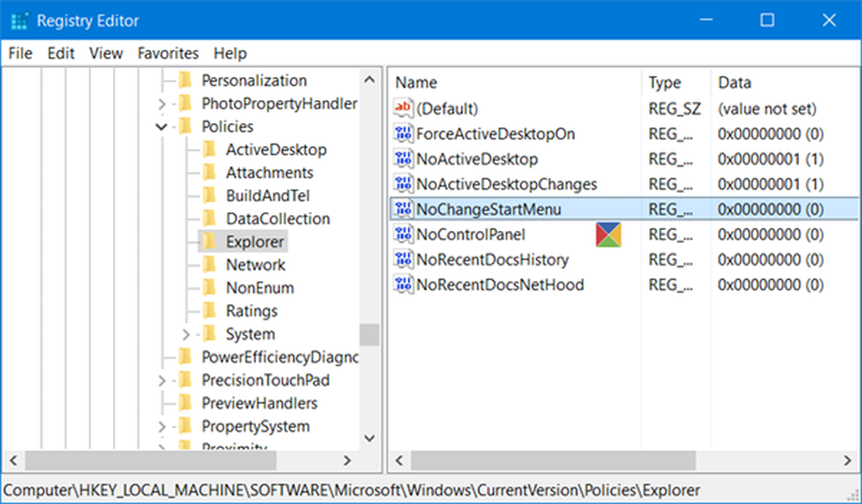
Task: Click left arrow of values pane scrollbar
Action: click(400, 460)
